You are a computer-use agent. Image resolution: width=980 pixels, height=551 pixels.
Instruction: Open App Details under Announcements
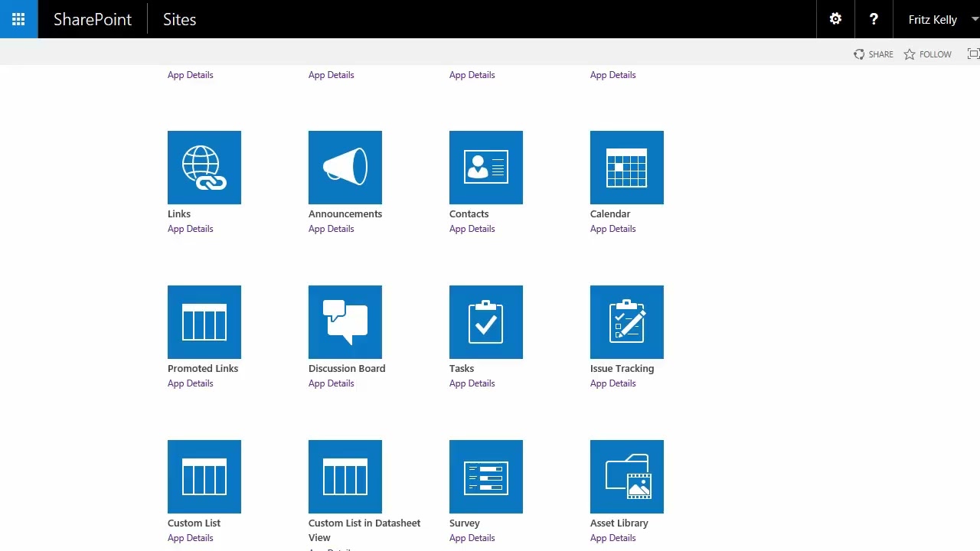[x=332, y=229]
